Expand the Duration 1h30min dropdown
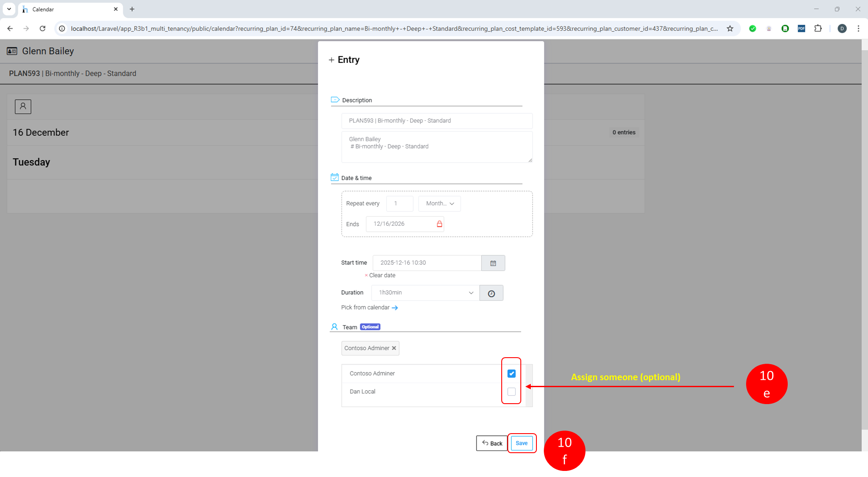The height and width of the screenshot is (477, 868). tap(425, 293)
